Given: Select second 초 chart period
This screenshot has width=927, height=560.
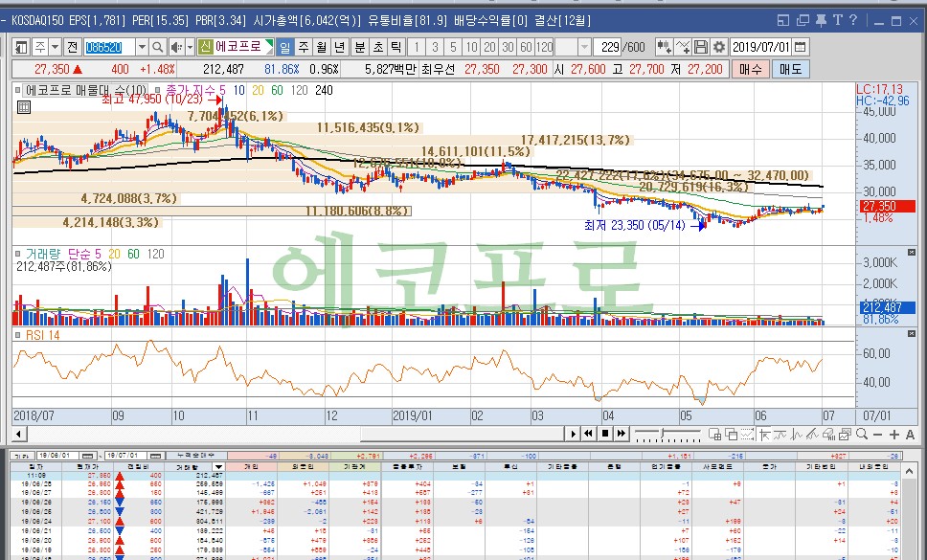Looking at the screenshot, I should (x=377, y=47).
